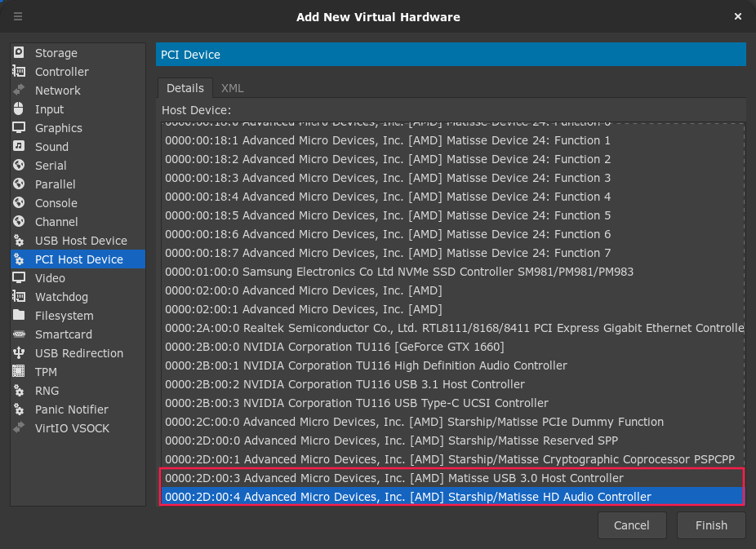The width and height of the screenshot is (756, 549).
Task: Select Matisse USB 3.0 Host Controller row
Action: tap(453, 478)
